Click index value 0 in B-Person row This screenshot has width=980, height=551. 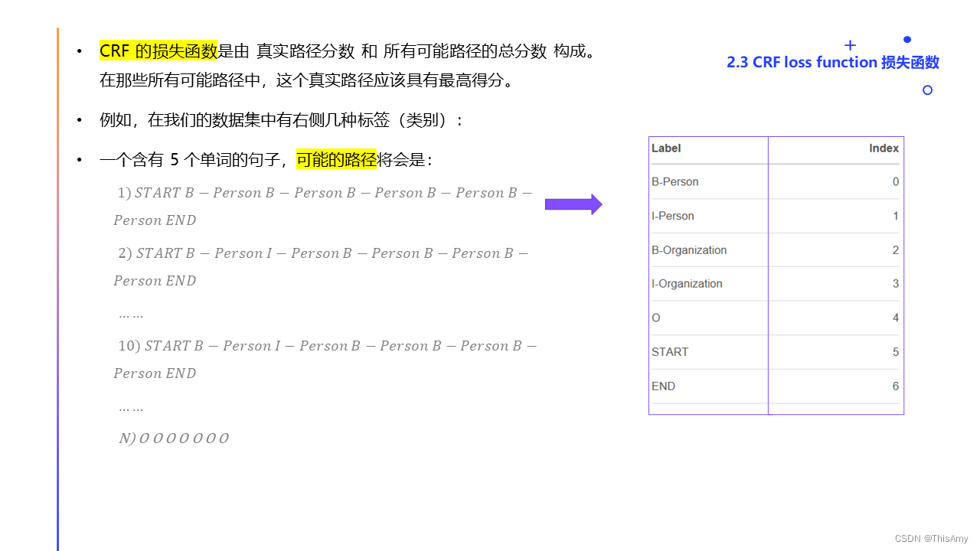(x=896, y=182)
